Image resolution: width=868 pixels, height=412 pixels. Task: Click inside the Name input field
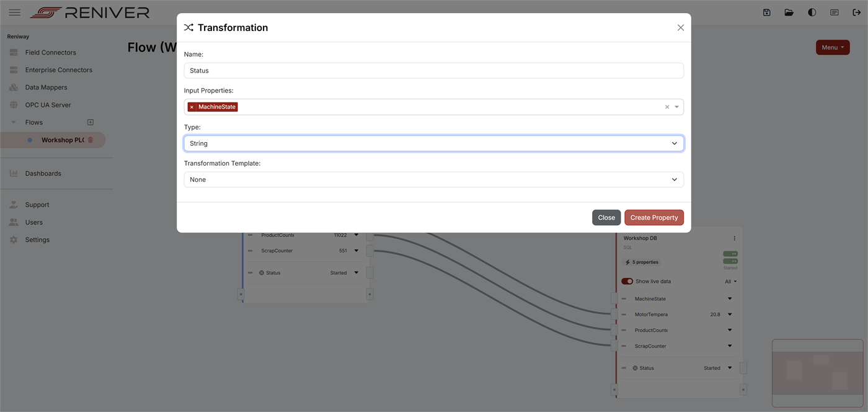433,70
